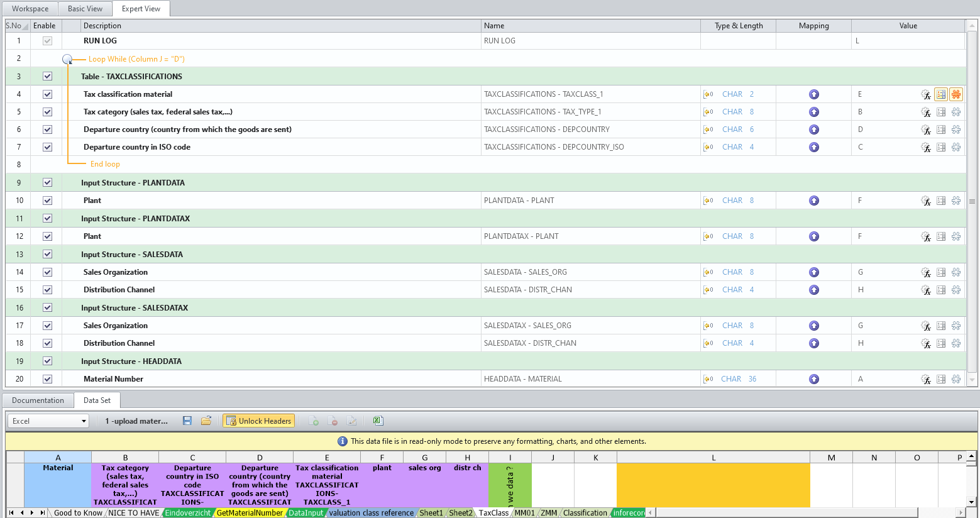The width and height of the screenshot is (980, 518).
Task: Click the S.No column header sort arrow
Action: (26, 26)
